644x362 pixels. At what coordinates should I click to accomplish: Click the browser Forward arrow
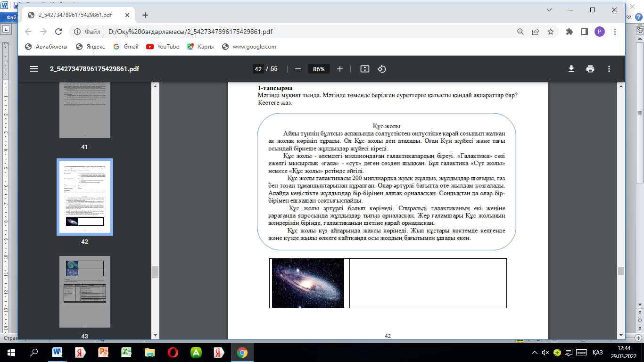coord(43,32)
